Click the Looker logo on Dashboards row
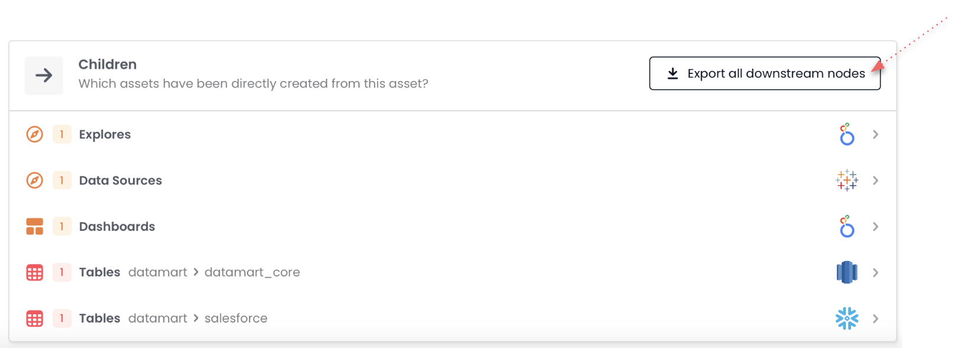 click(846, 226)
